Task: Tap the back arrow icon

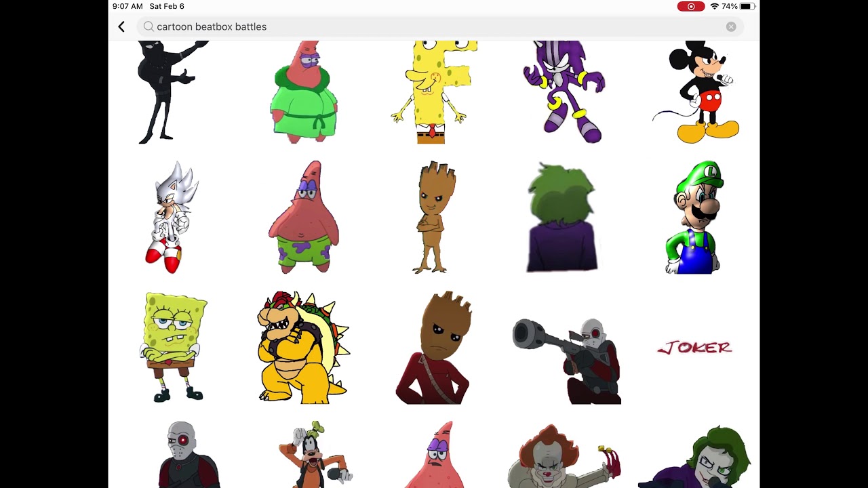Action: [121, 26]
